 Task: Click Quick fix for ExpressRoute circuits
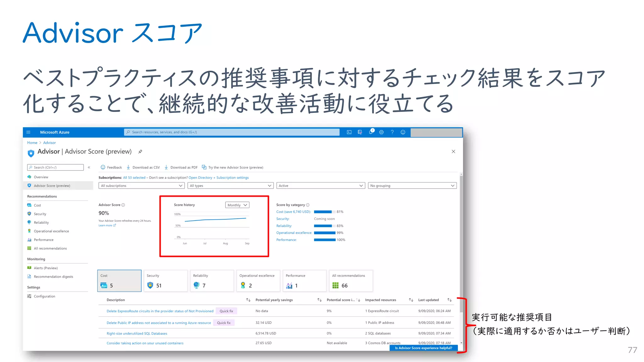pos(226,311)
